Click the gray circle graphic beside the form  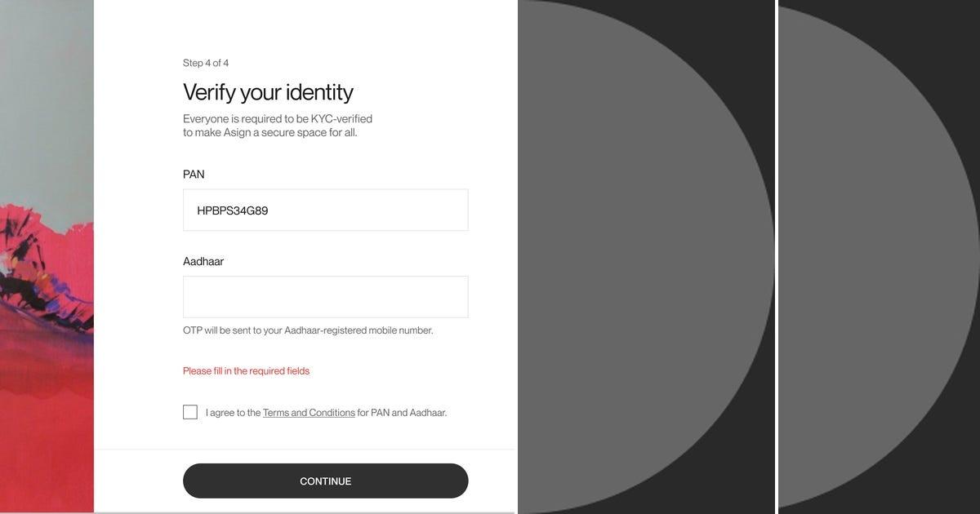645,257
